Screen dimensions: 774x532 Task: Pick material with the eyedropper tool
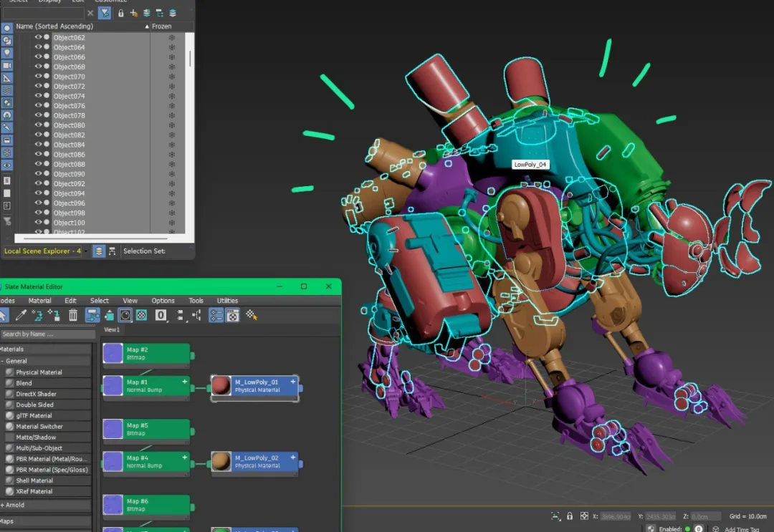(21, 315)
